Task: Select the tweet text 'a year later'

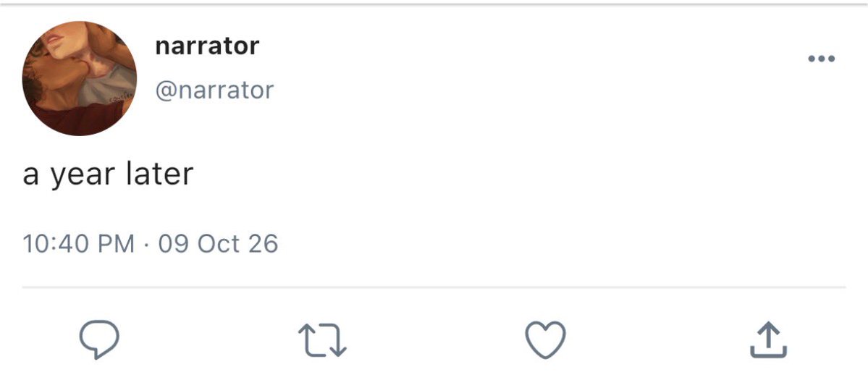Action: (x=108, y=174)
